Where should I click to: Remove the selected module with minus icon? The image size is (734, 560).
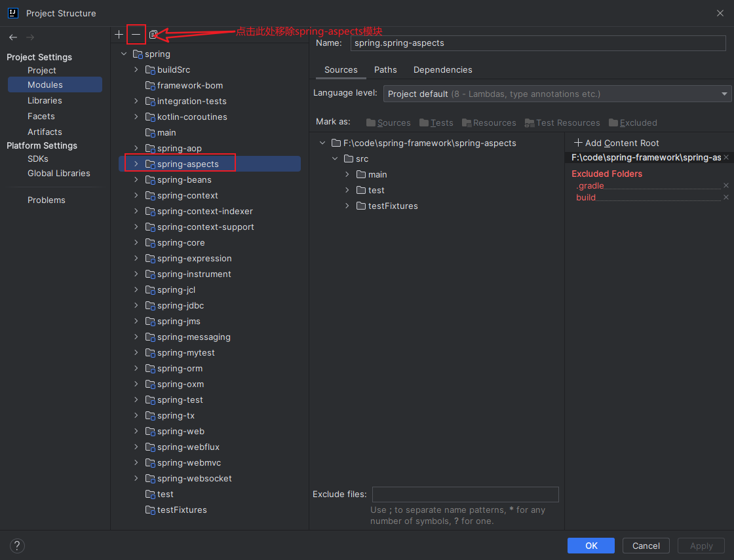(x=136, y=34)
